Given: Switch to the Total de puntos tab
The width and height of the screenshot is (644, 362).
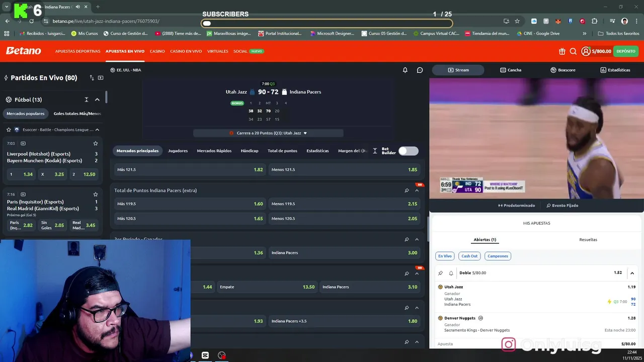Looking at the screenshot, I should tap(282, 151).
